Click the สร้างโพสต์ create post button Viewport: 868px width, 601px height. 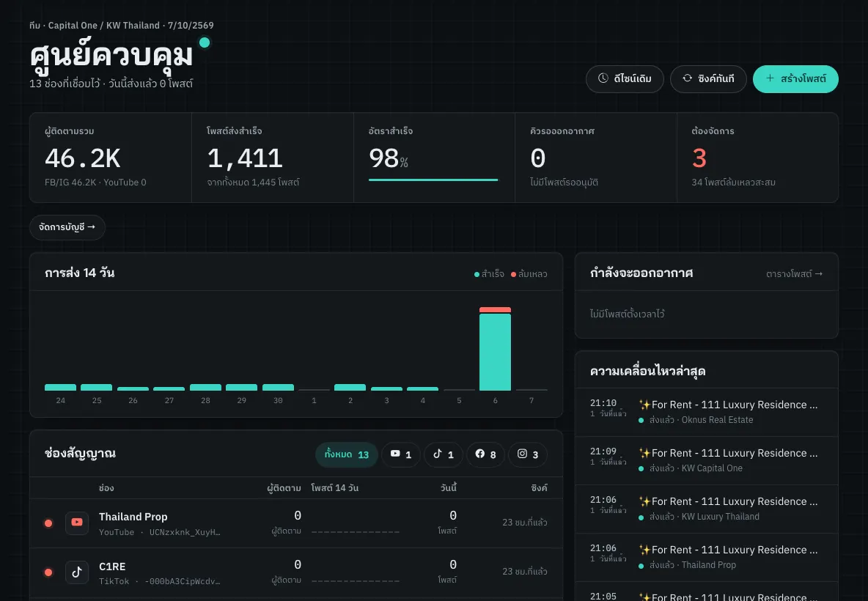pos(795,79)
